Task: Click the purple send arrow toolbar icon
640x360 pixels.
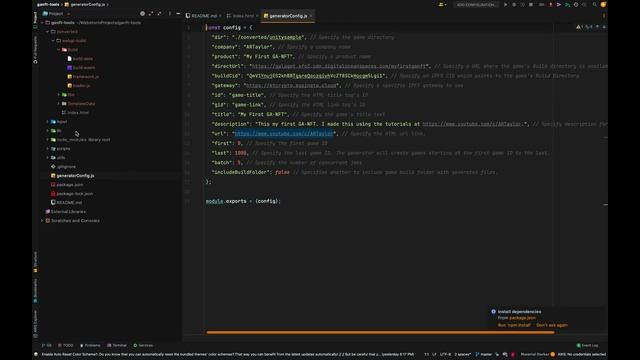Action: (559, 4)
